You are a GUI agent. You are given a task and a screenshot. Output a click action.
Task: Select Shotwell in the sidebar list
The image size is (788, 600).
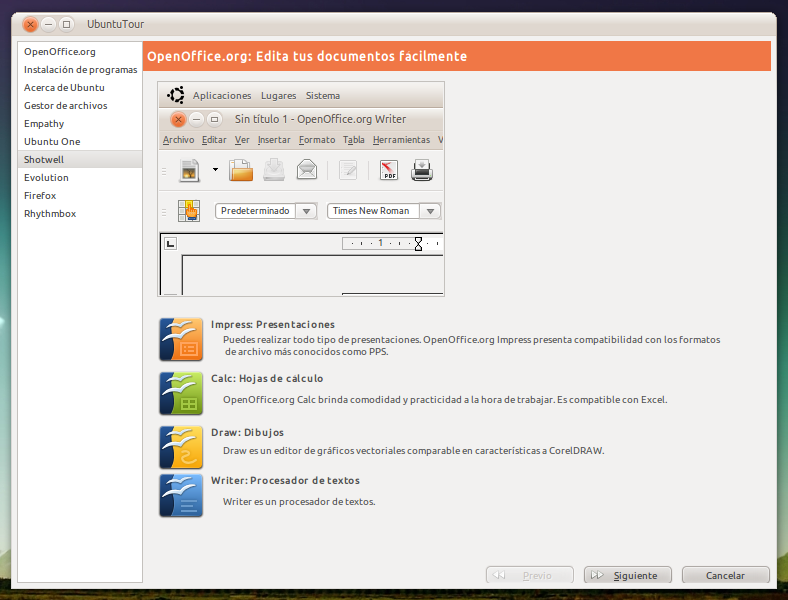(x=44, y=160)
